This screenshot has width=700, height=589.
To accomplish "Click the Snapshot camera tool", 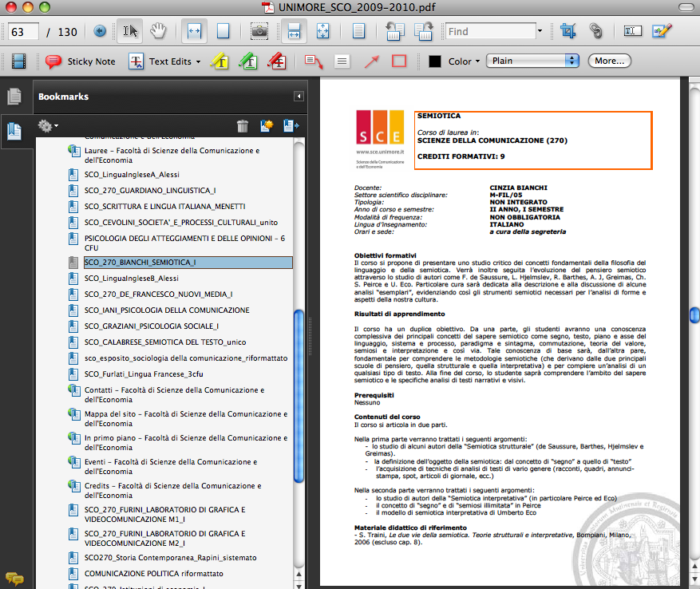I will click(259, 31).
